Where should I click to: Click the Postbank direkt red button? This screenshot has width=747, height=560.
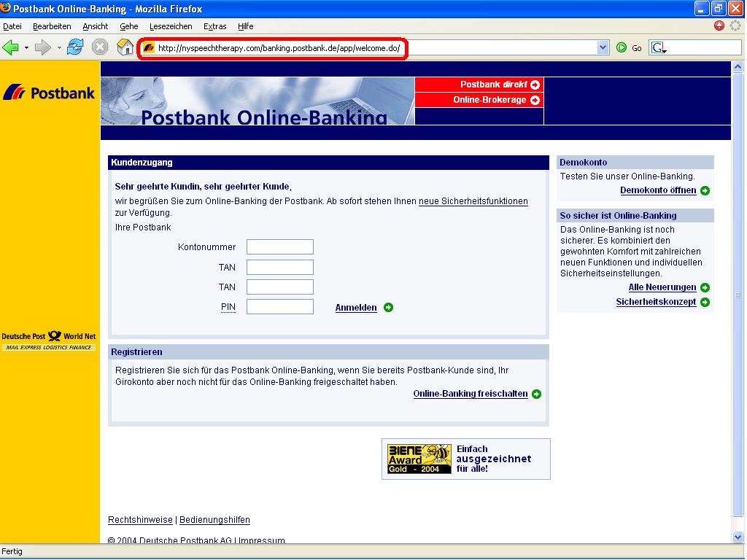pos(479,85)
